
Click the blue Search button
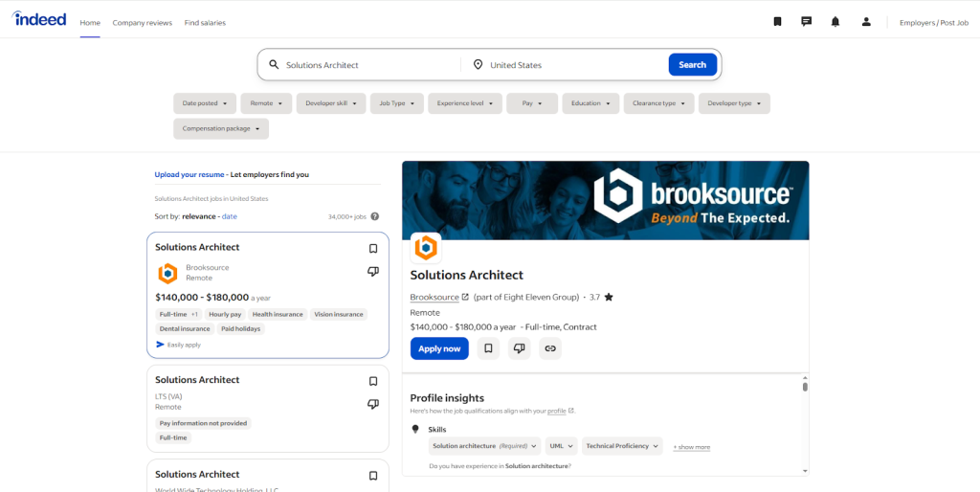(x=693, y=65)
